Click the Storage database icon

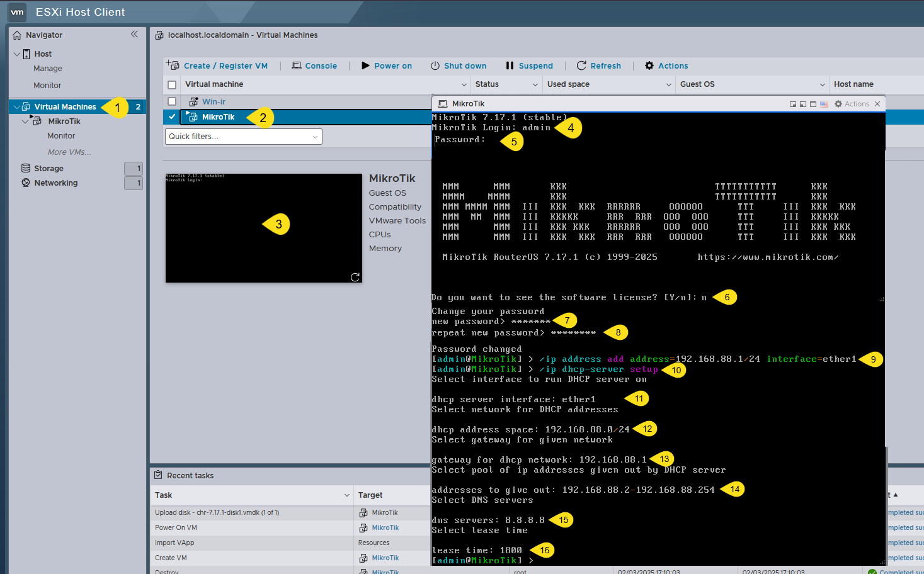(x=26, y=168)
